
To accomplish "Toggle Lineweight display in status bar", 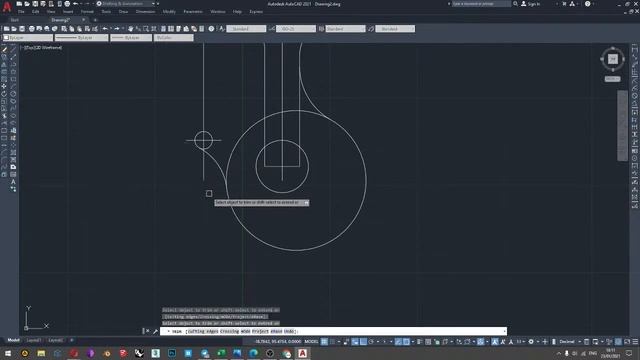I will 420,342.
